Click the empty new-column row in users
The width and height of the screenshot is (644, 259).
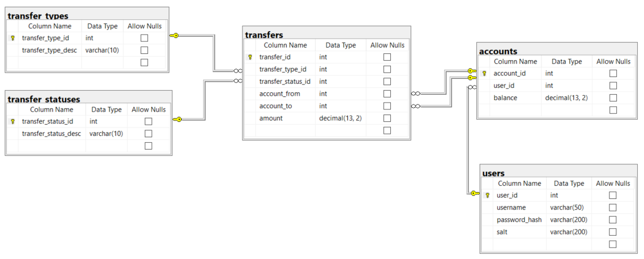tap(558, 244)
